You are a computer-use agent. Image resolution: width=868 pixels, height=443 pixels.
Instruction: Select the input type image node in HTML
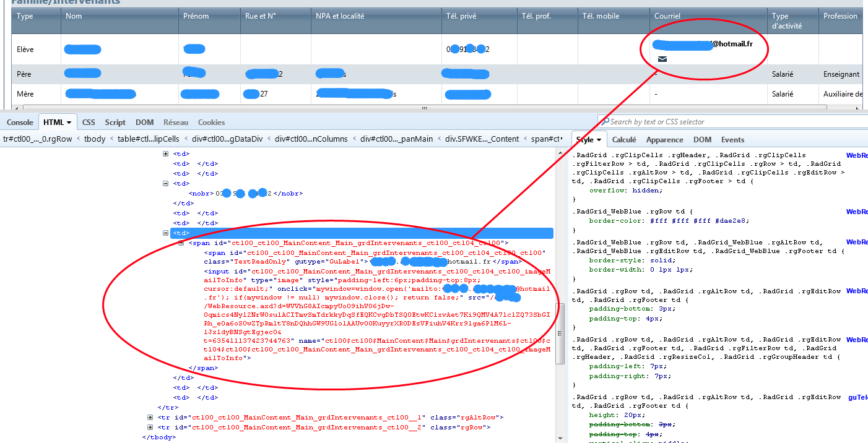pyautogui.click(x=377, y=315)
